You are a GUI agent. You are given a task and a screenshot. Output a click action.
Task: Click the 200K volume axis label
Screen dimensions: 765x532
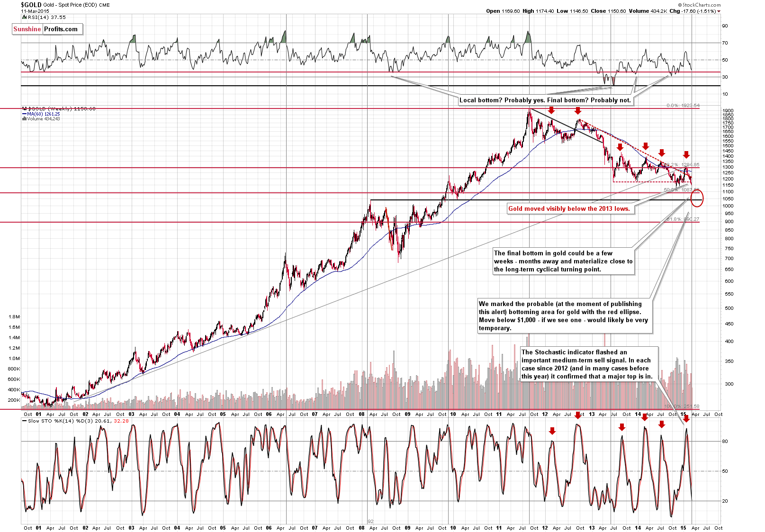click(x=14, y=400)
